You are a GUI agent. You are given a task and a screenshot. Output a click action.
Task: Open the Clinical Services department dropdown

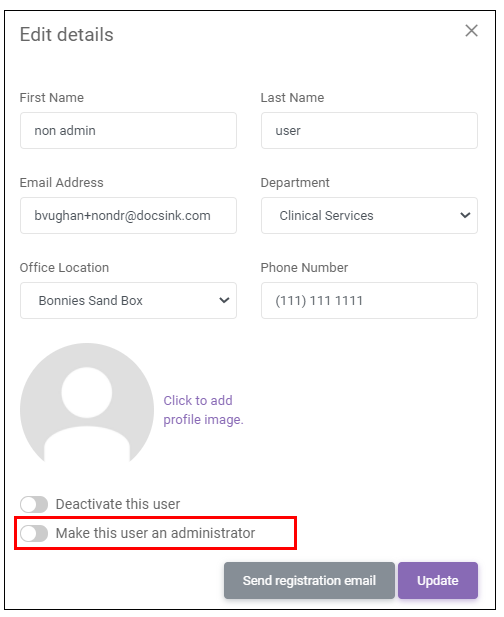[369, 216]
